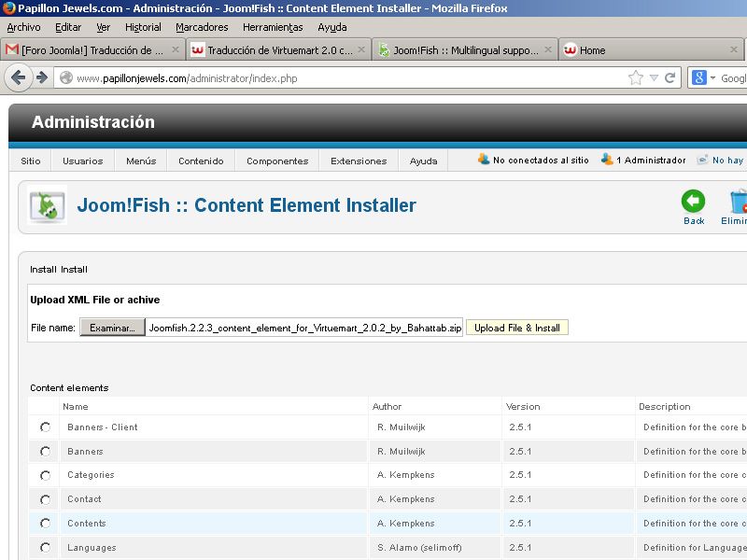Close the Home tab
747x560 pixels.
coord(734,49)
